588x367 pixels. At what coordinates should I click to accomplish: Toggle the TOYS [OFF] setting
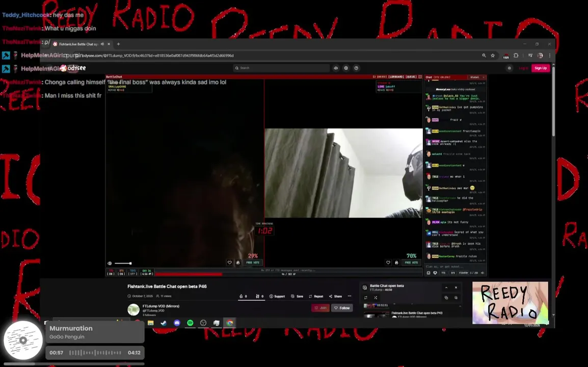click(x=133, y=272)
